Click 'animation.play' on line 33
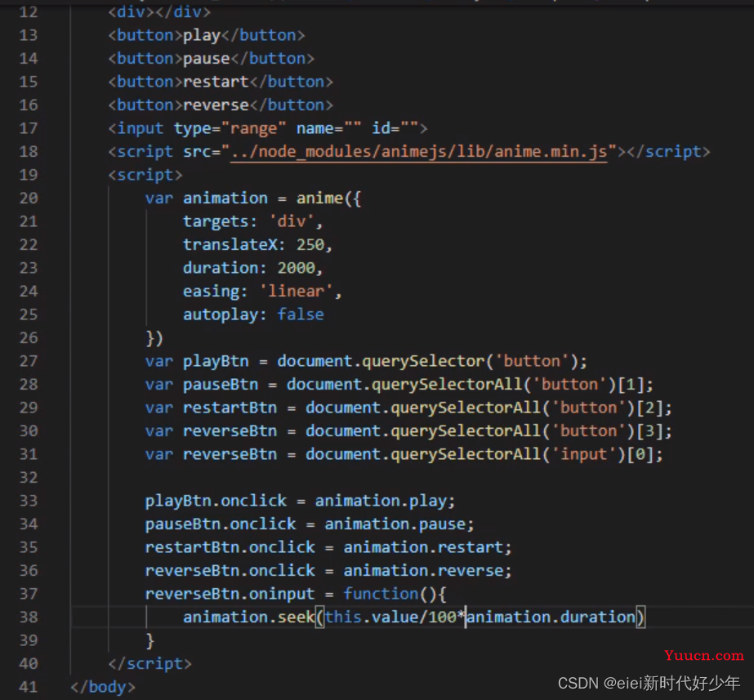This screenshot has height=700, width=754. [381, 502]
